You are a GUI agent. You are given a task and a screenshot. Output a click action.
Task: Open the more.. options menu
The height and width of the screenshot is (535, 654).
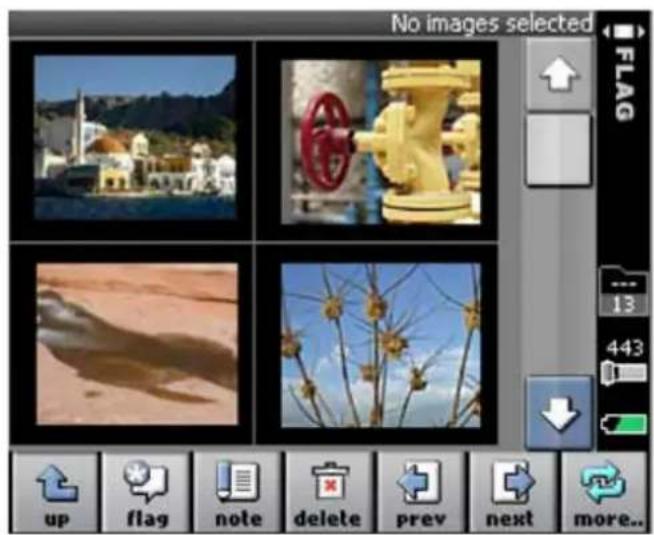click(x=604, y=493)
